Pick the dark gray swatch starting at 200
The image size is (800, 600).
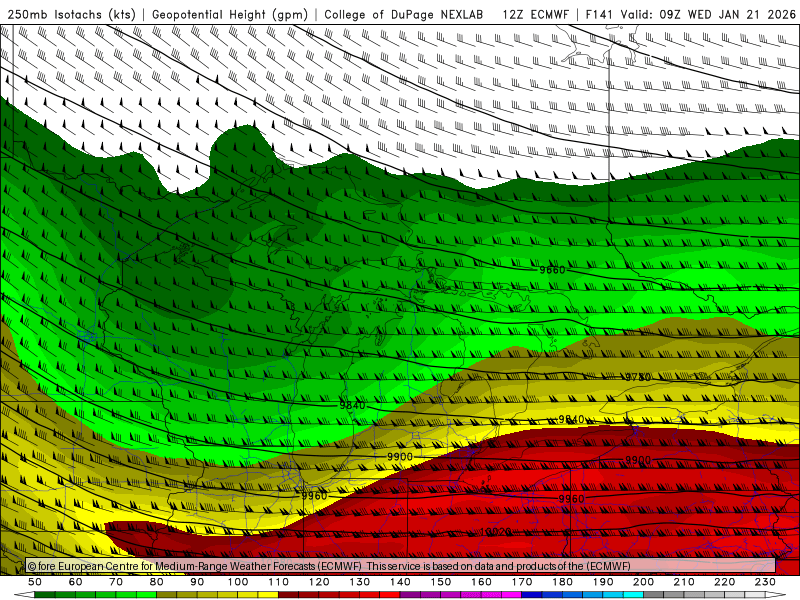[x=654, y=596]
